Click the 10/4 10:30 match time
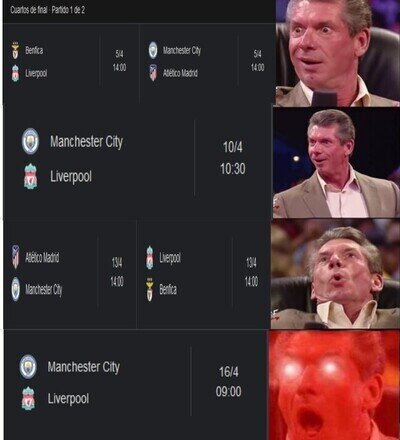 click(x=233, y=158)
